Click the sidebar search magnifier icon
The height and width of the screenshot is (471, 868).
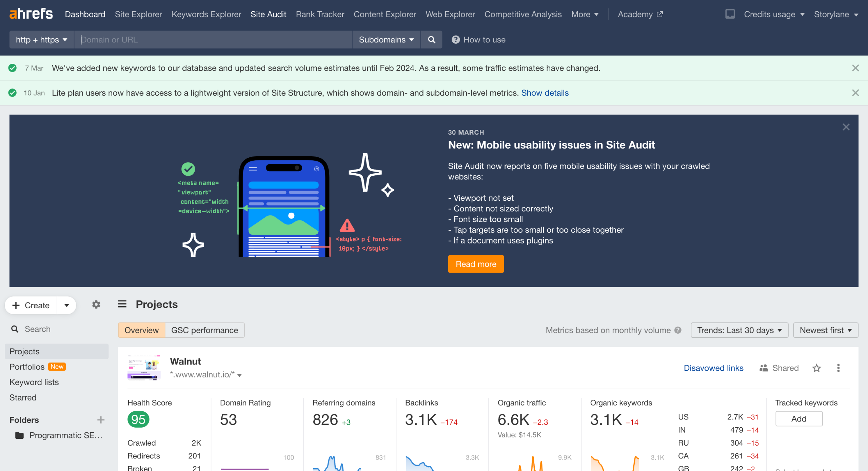pyautogui.click(x=15, y=329)
